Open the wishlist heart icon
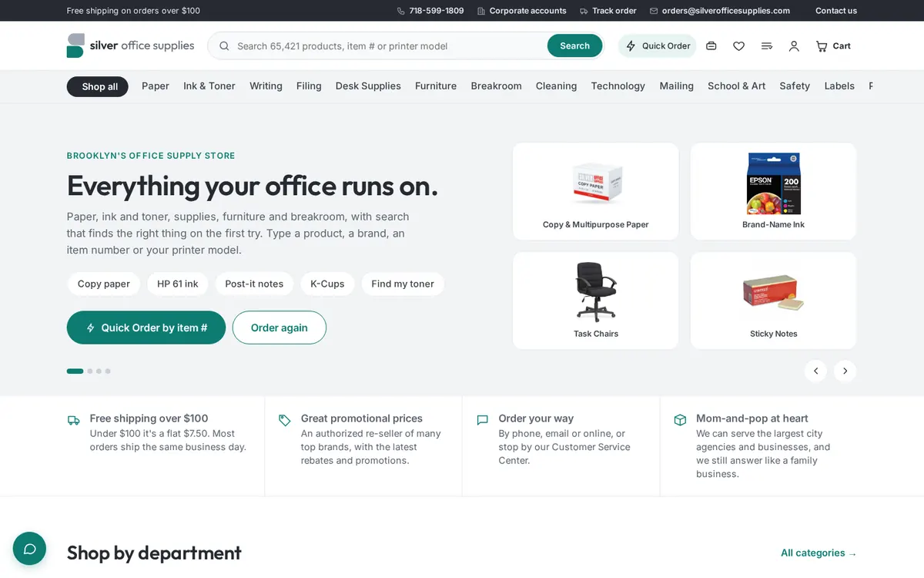This screenshot has width=924, height=578. tap(738, 46)
